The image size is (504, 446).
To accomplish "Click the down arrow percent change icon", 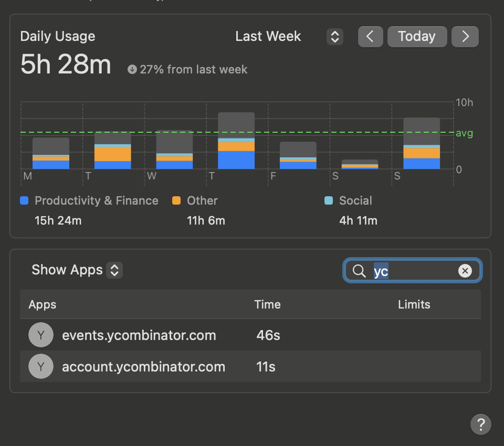I will [x=132, y=69].
